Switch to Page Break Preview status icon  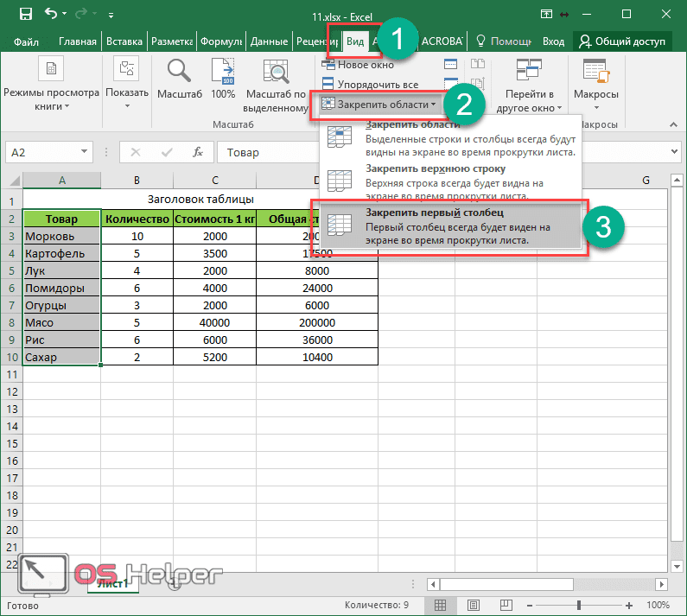pos(506,606)
